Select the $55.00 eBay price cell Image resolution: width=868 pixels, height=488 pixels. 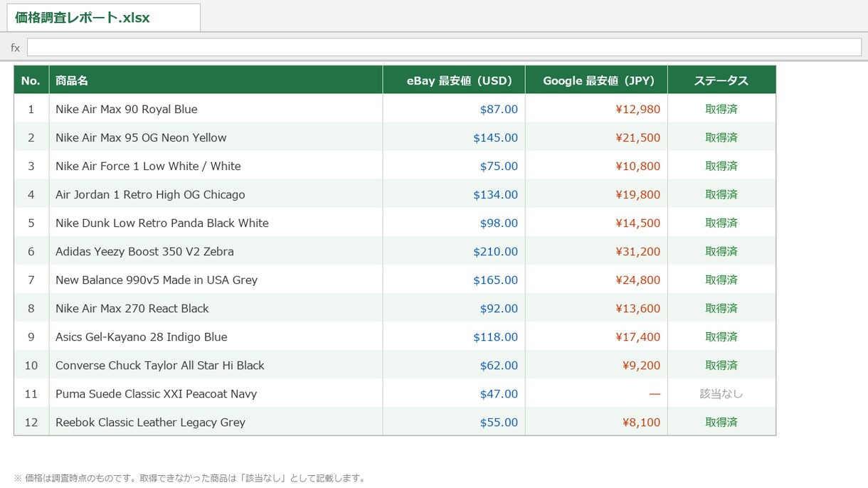click(454, 422)
